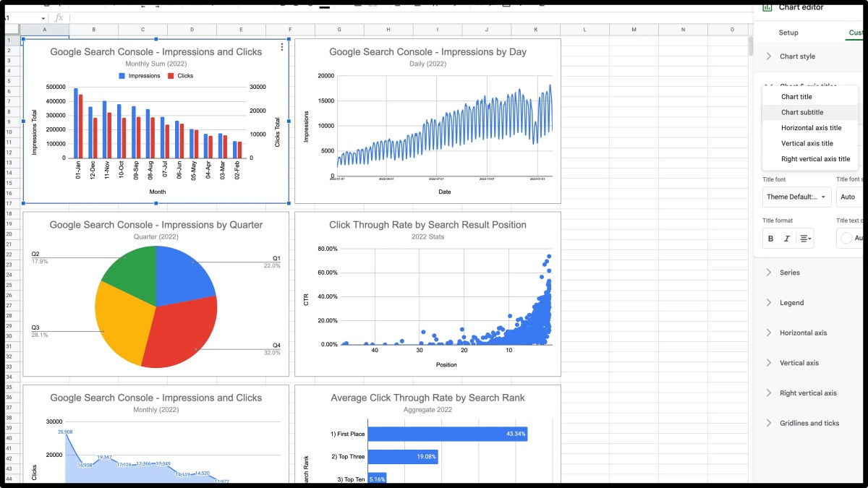The image size is (868, 488).
Task: Click the Chart editor icon
Action: coord(767,7)
